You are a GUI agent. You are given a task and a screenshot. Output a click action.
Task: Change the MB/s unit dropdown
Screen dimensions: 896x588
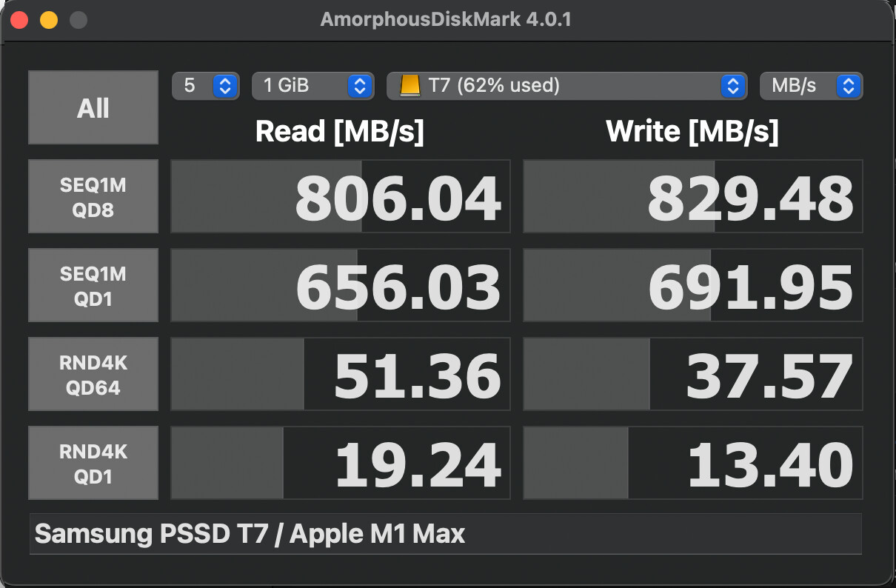point(811,86)
